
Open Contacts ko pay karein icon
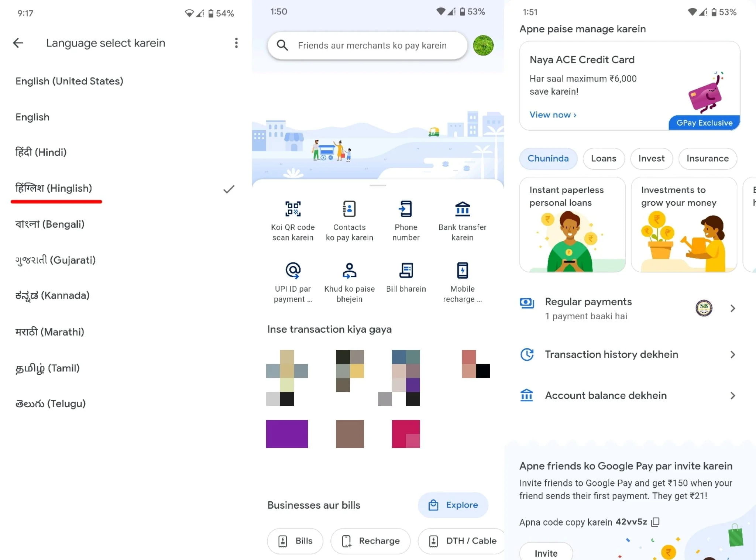[349, 209]
